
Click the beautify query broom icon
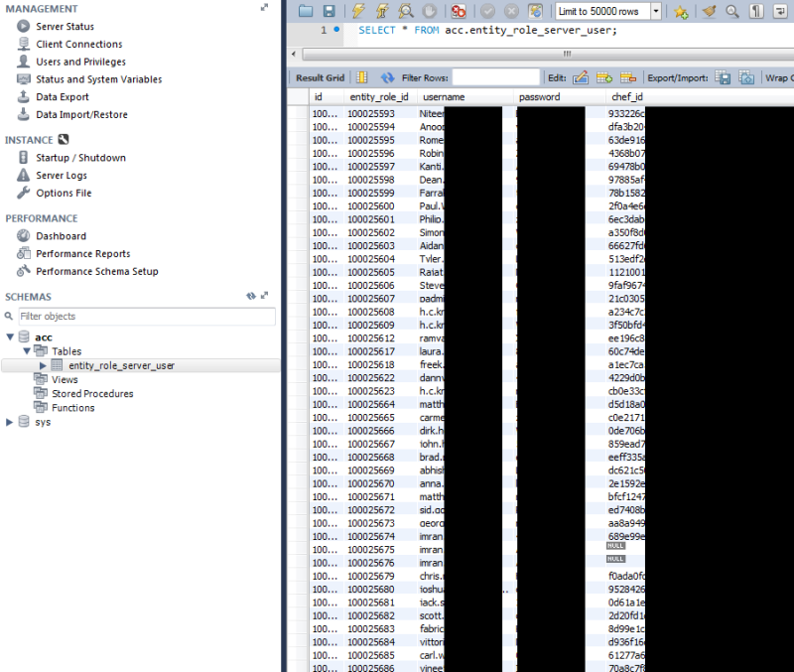tap(709, 11)
